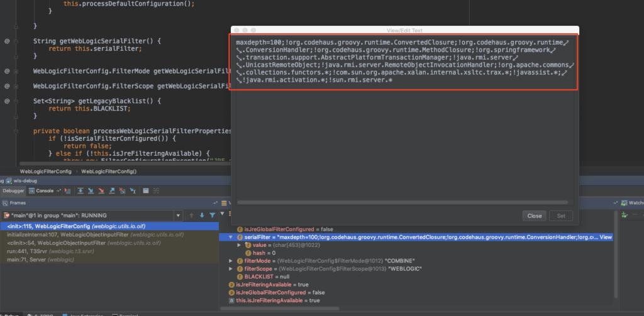The image size is (644, 316).
Task: Click the horizontal scrollbar in text dialog
Action: (402, 202)
